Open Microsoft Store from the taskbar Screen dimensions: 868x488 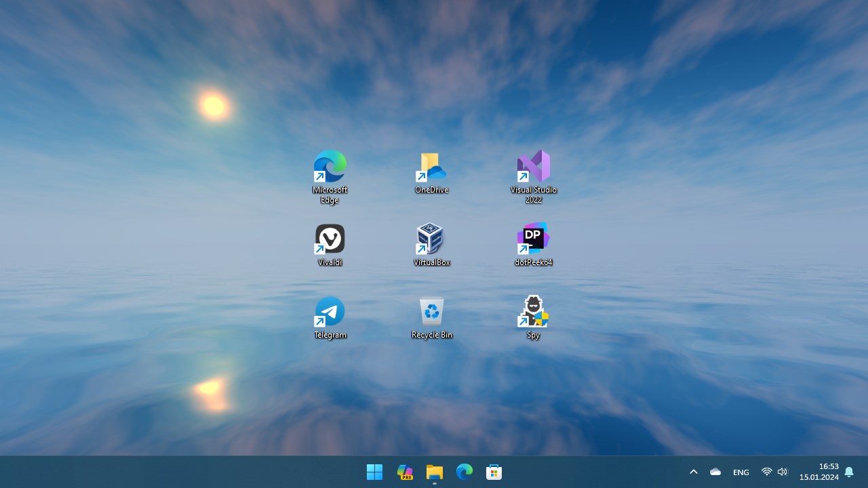tap(494, 472)
